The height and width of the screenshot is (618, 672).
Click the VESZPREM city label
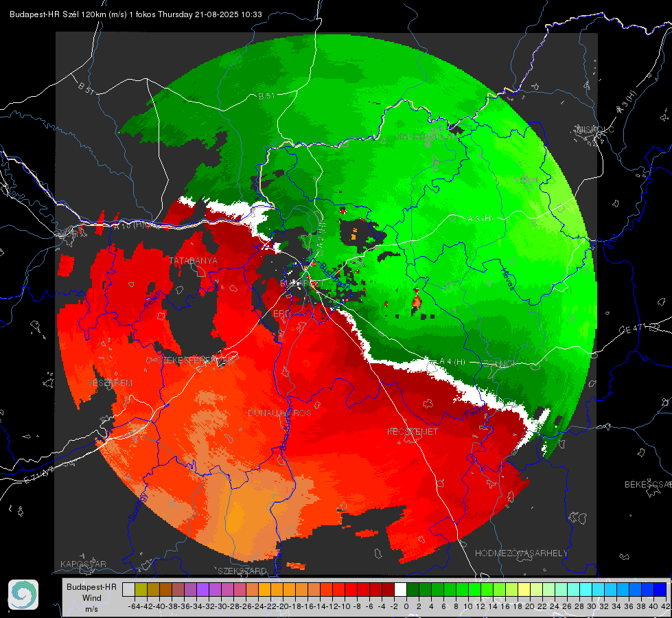pos(110,382)
